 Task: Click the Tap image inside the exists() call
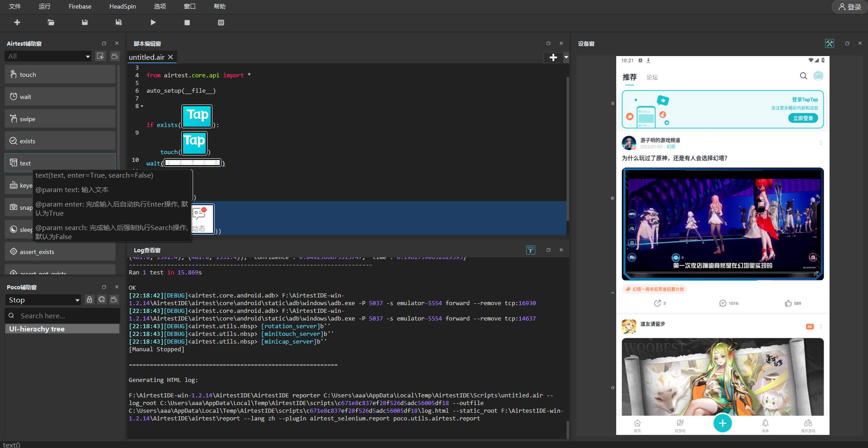[x=197, y=116]
